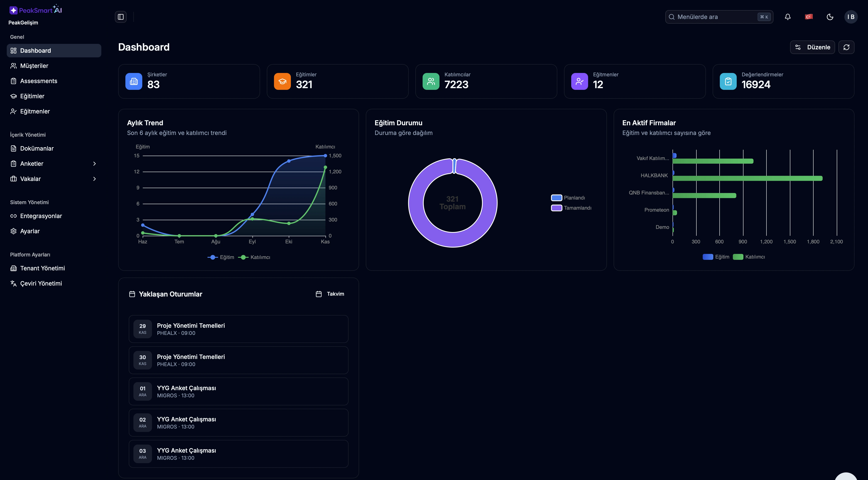The height and width of the screenshot is (480, 868).
Task: Click the orange Eğitimler card icon
Action: (x=282, y=81)
